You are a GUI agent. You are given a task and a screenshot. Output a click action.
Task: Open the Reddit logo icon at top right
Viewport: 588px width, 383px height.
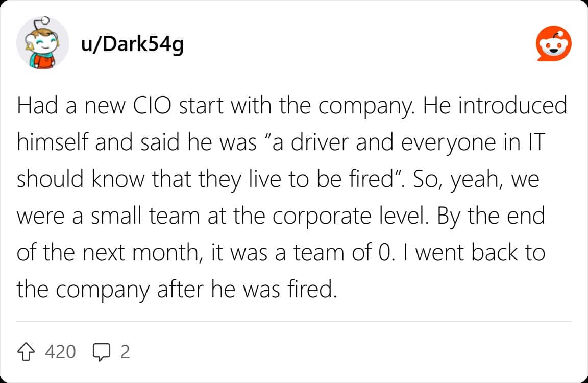[x=554, y=44]
